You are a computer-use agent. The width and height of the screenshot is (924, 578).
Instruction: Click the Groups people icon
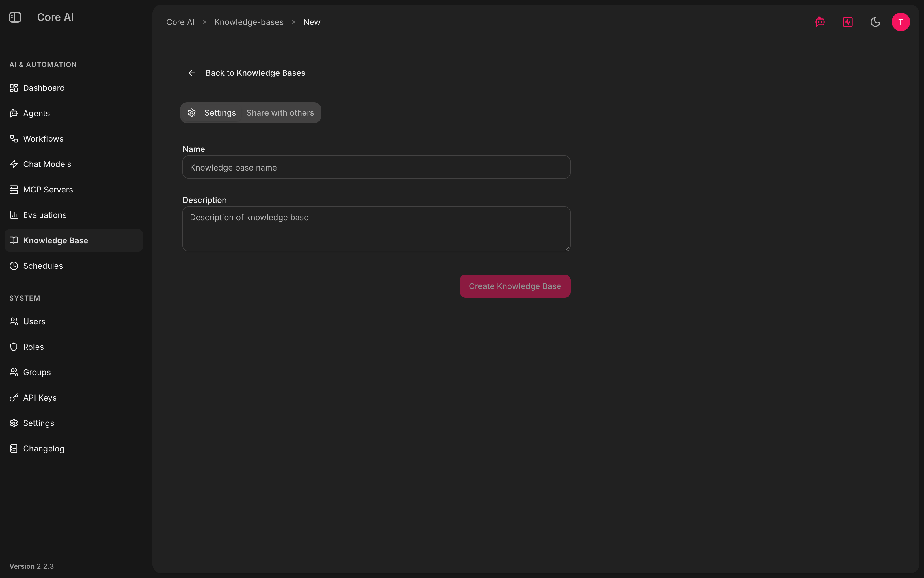(14, 372)
